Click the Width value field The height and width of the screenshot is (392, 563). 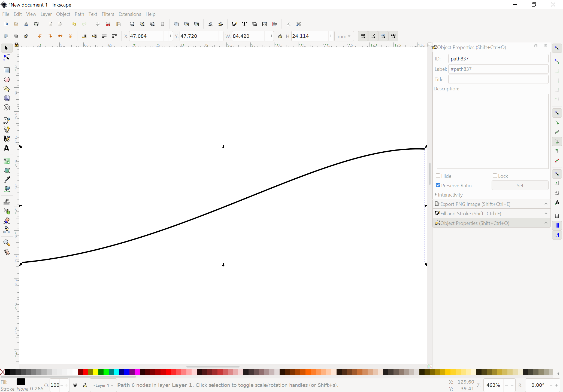[x=248, y=36]
